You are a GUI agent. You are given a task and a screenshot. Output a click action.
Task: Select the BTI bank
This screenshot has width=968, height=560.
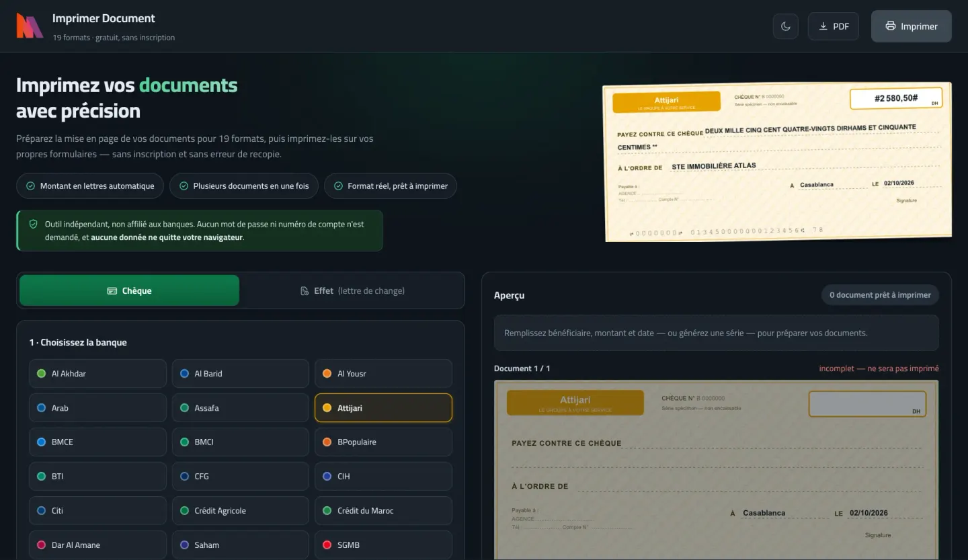(97, 476)
